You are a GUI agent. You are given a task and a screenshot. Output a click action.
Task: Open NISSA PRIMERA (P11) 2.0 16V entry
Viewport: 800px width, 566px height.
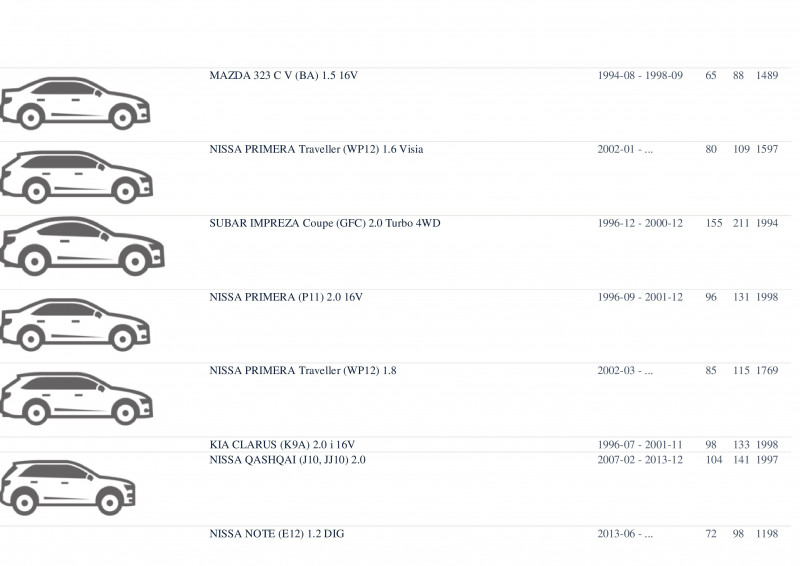286,297
